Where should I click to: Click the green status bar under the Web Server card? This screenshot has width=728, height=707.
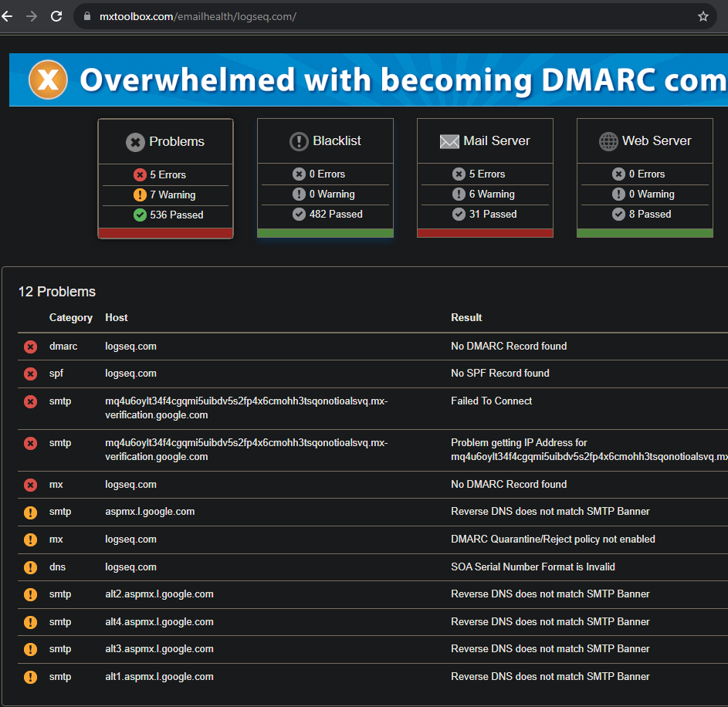click(x=645, y=232)
